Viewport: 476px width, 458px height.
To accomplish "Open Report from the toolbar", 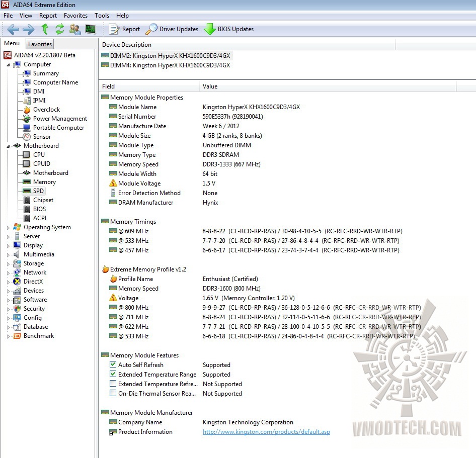I will pyautogui.click(x=124, y=29).
